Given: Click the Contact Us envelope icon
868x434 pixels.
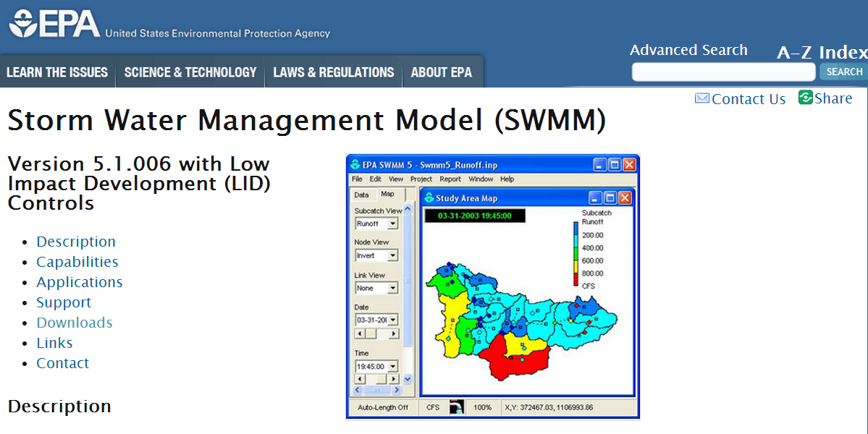Looking at the screenshot, I should pyautogui.click(x=702, y=98).
